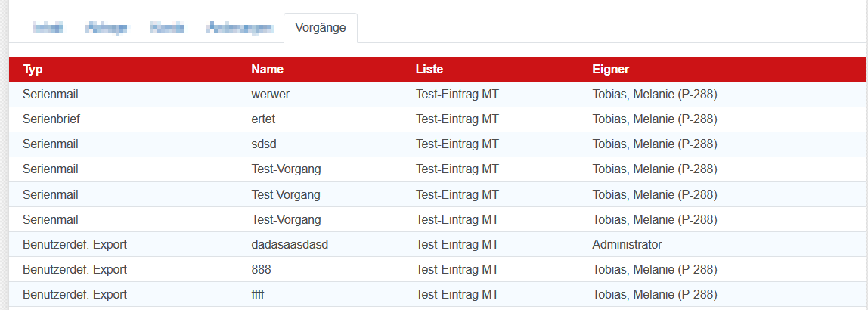Image resolution: width=868 pixels, height=310 pixels.
Task: Click the Administrator owner cell
Action: (627, 244)
